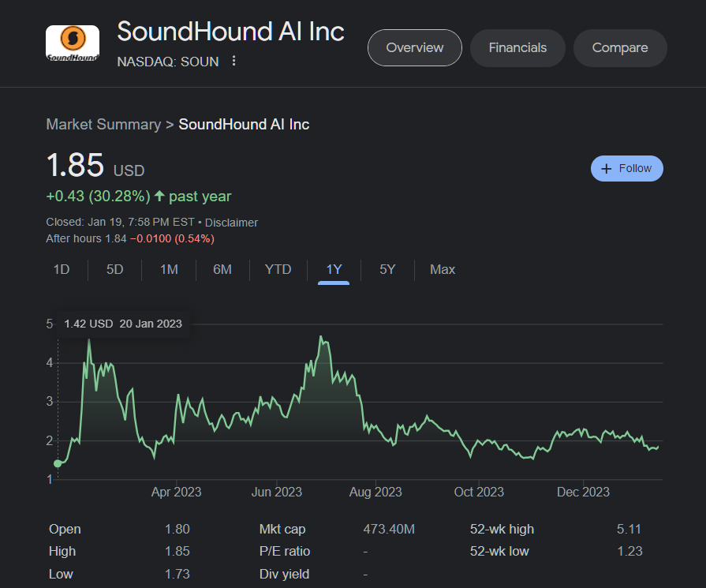
Task: Select the 6M chart range
Action: point(222,269)
